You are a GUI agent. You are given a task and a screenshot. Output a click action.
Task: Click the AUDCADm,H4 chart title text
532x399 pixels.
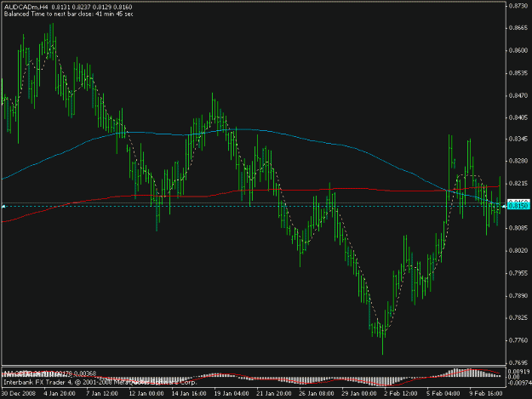[x=26, y=7]
